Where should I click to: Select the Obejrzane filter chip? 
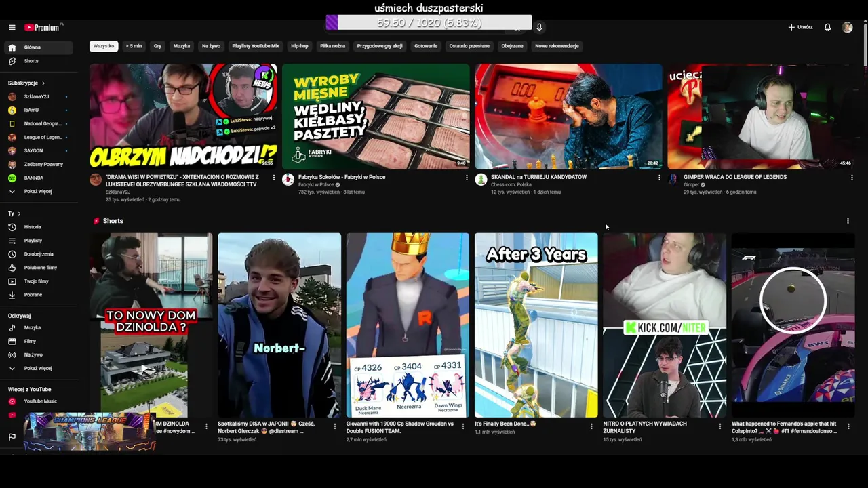pyautogui.click(x=512, y=46)
